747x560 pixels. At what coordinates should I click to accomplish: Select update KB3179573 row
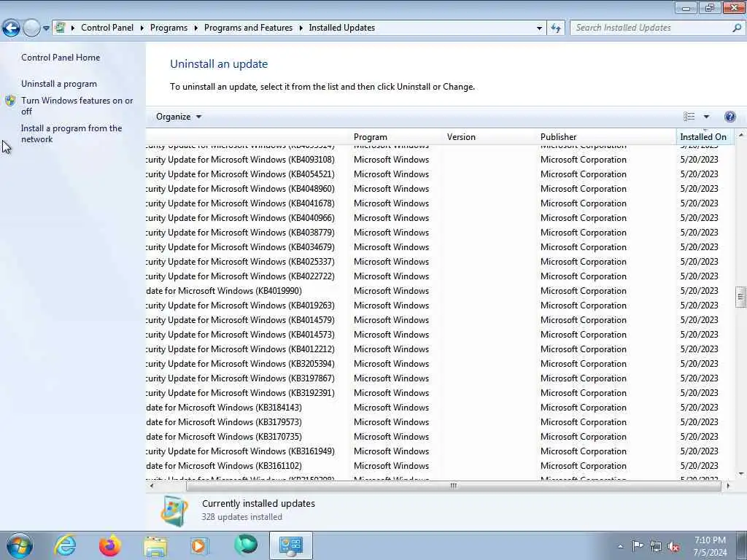[441, 422]
